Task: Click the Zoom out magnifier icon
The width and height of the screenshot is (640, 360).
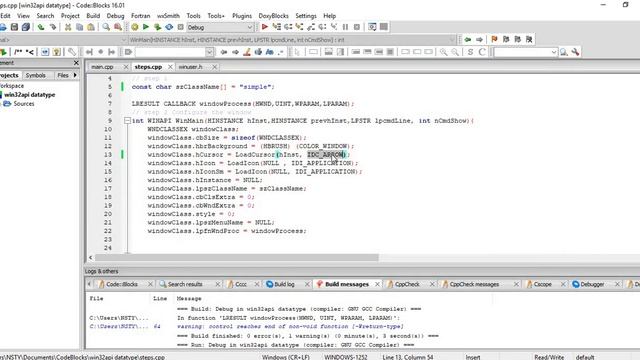Action: tap(455, 52)
